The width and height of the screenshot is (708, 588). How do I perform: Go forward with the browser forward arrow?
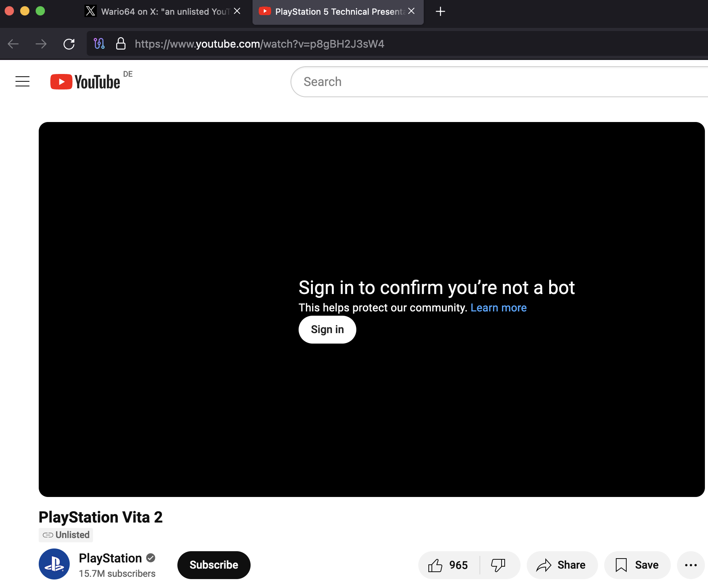pos(41,44)
